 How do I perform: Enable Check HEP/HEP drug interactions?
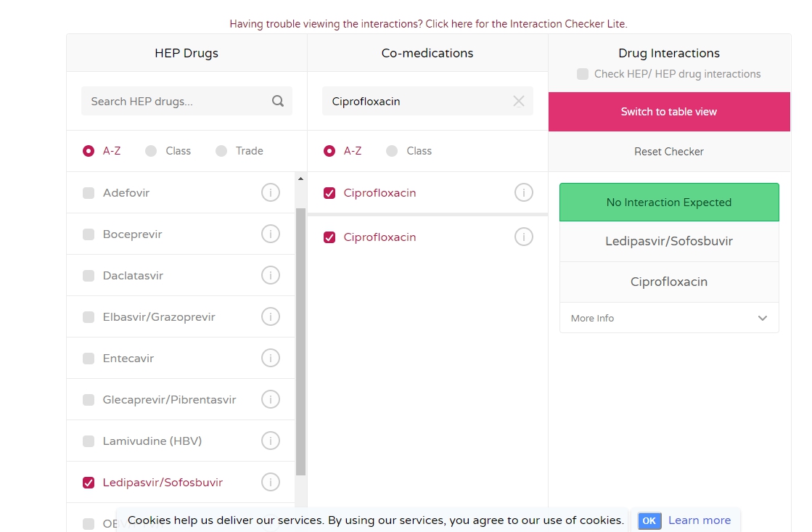click(583, 74)
